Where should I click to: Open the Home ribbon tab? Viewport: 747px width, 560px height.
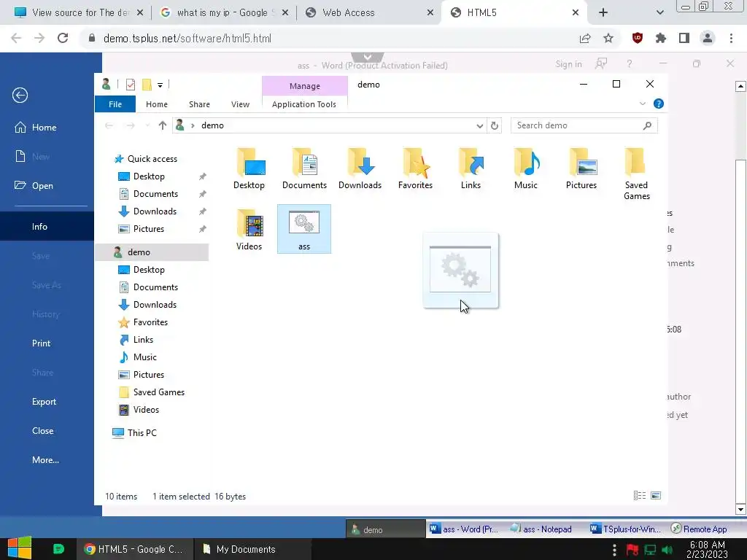tap(157, 104)
